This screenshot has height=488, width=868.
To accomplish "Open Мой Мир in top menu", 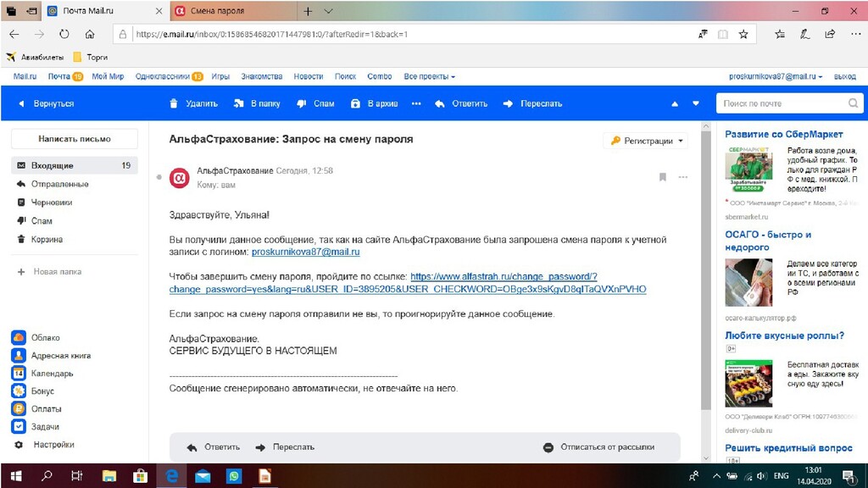I will click(x=108, y=76).
